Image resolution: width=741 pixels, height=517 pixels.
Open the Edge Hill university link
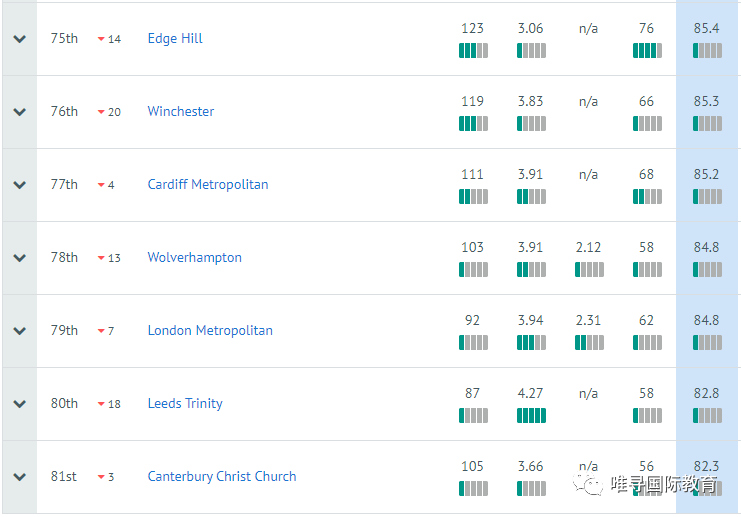(x=175, y=39)
